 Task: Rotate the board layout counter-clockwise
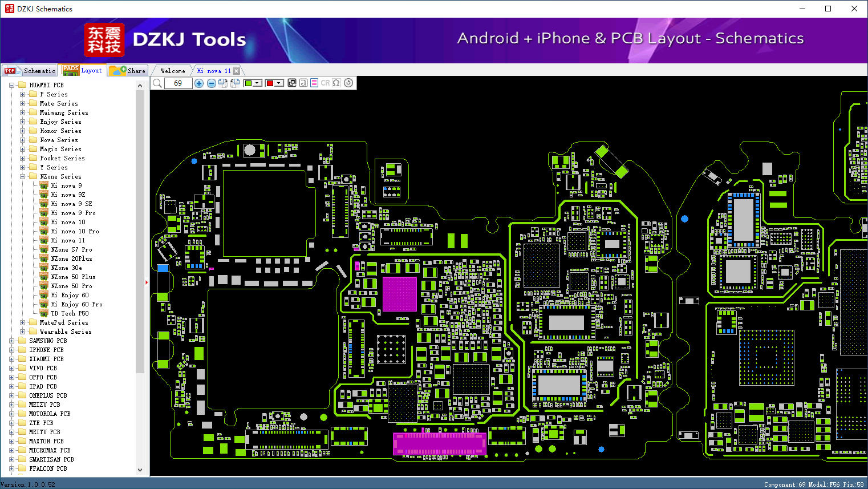click(x=235, y=83)
